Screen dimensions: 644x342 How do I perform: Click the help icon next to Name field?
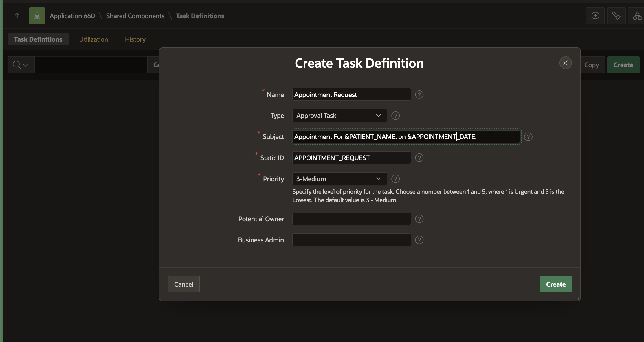[x=419, y=95]
